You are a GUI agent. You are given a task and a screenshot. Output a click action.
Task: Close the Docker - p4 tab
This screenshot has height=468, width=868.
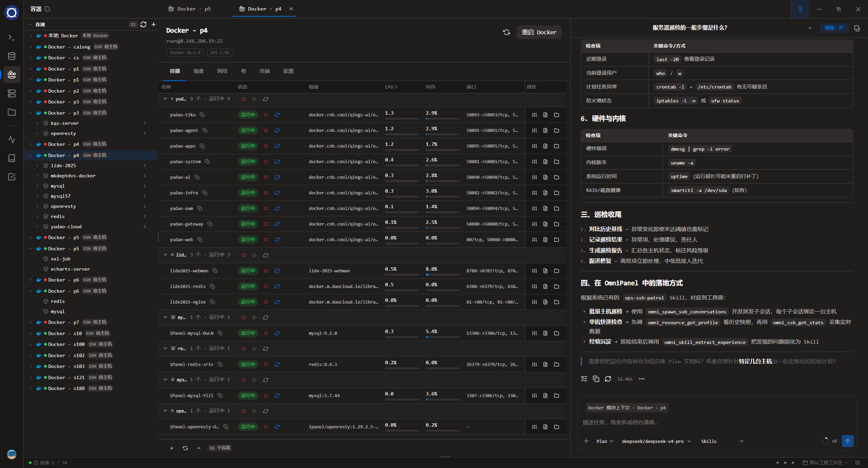[x=291, y=9]
